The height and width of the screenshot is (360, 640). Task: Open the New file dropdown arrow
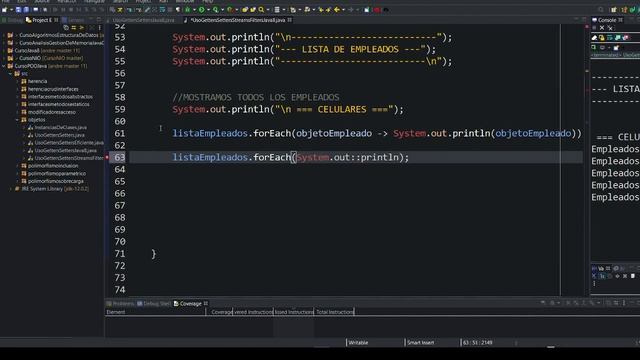tap(11, 9)
